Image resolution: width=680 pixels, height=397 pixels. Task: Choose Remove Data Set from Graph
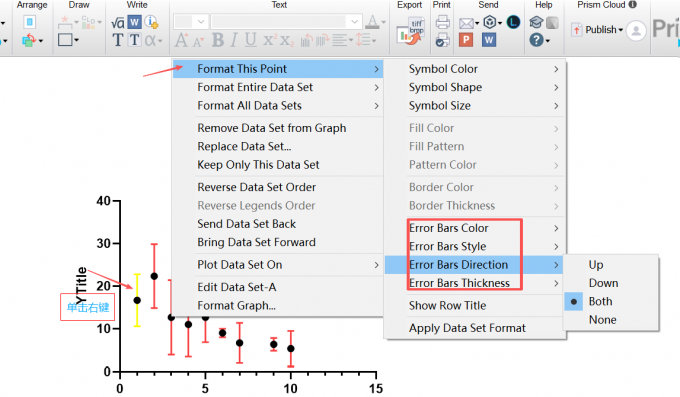pyautogui.click(x=271, y=128)
